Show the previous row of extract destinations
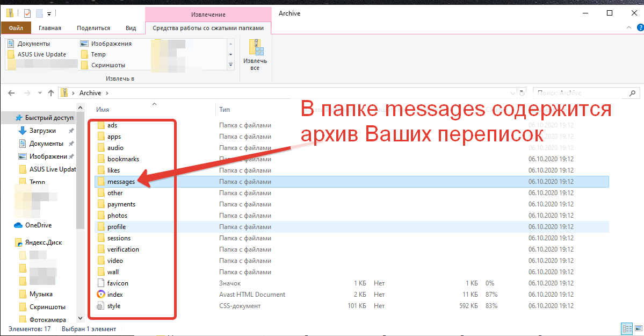The image size is (644, 336). [230, 44]
